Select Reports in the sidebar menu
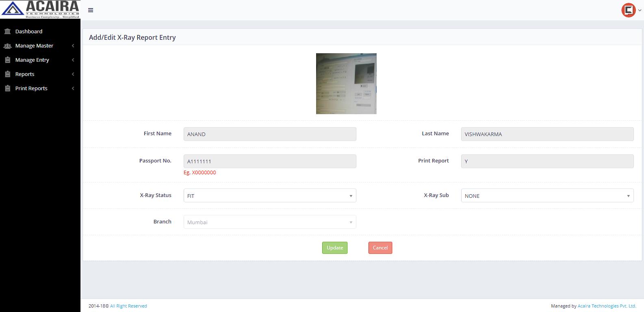 pyautogui.click(x=25, y=74)
